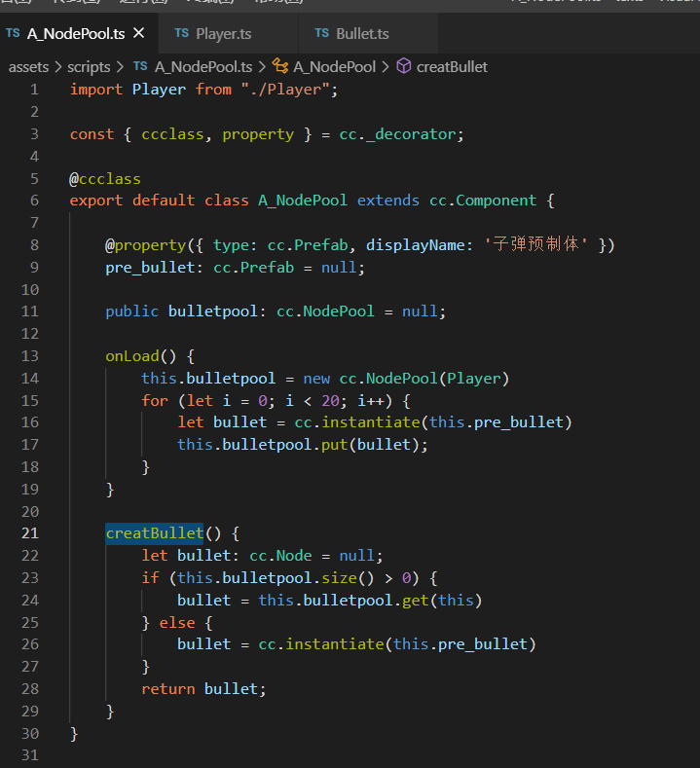
Task: Click 'extends' keyword on line 6
Action: [x=387, y=201]
